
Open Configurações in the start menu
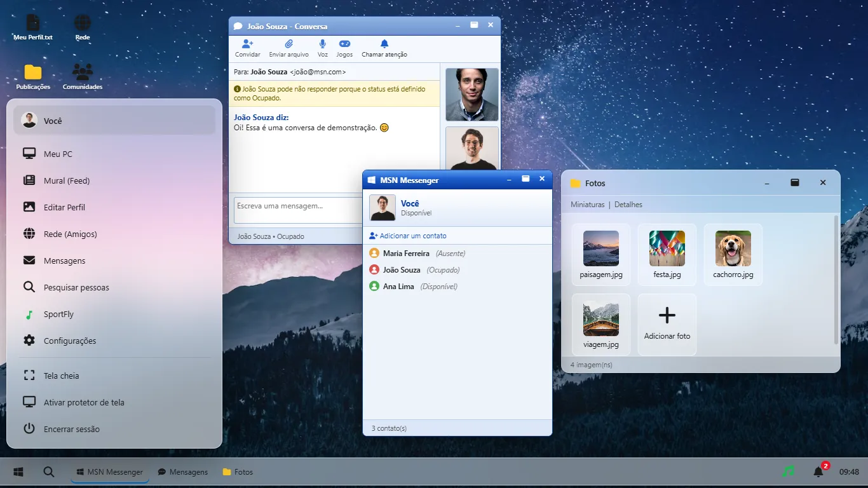click(114, 341)
